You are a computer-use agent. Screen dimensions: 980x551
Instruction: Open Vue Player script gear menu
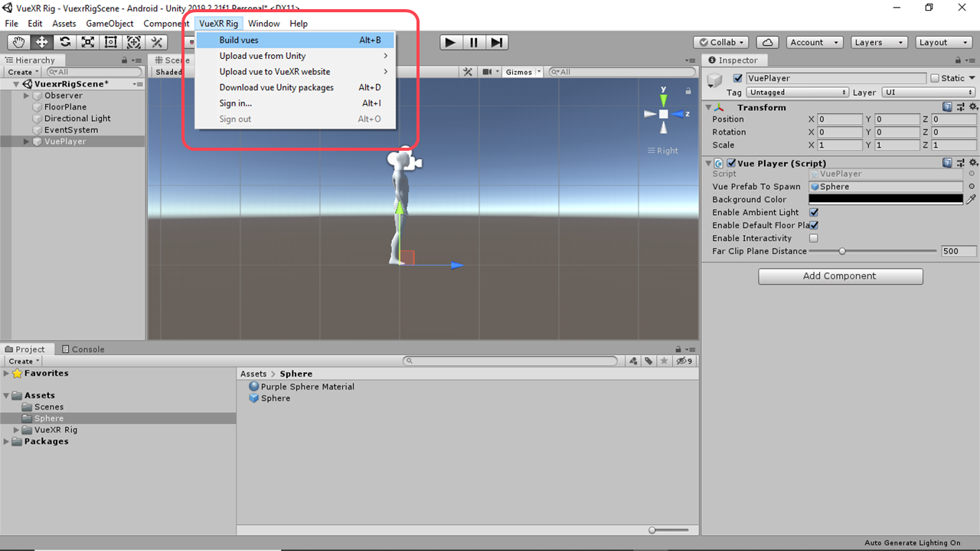click(972, 163)
